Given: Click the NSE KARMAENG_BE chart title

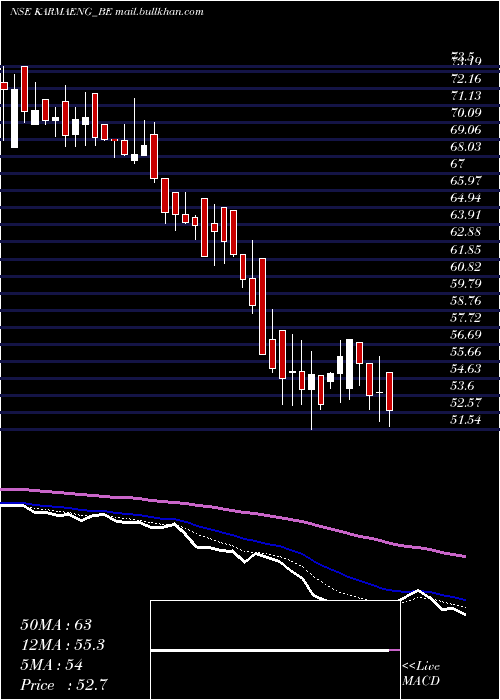Looking at the screenshot, I should (106, 12).
